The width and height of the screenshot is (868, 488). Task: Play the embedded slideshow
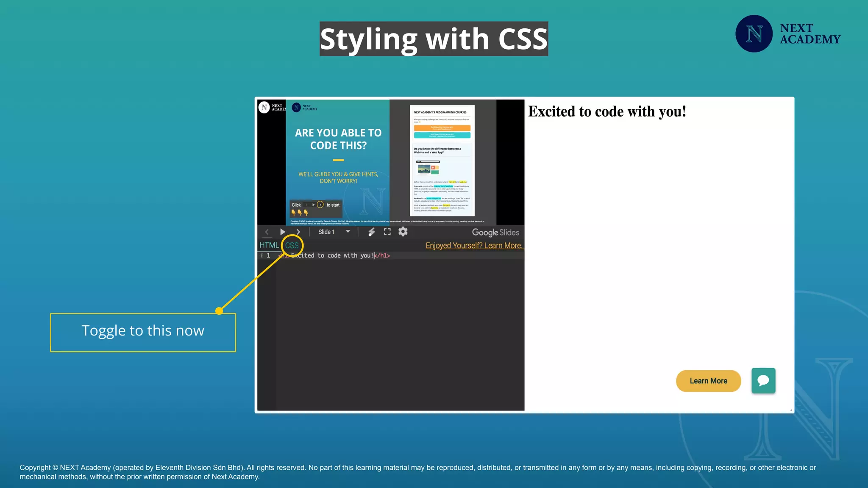click(282, 232)
